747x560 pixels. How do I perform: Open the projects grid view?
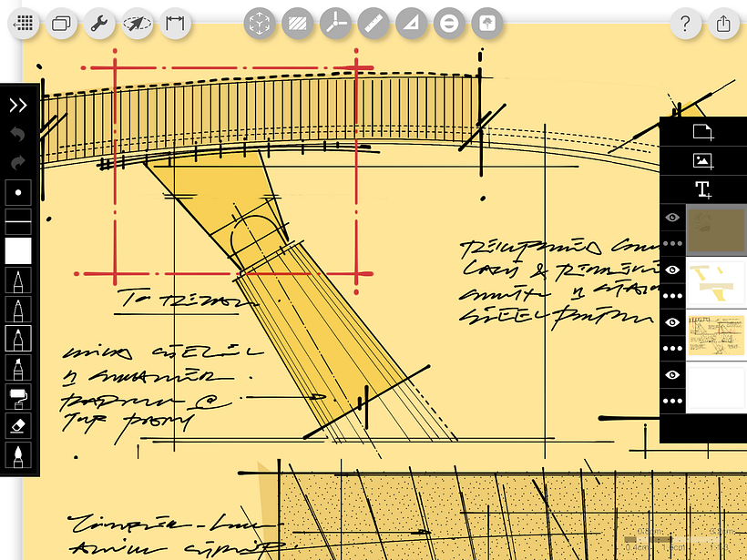click(x=23, y=23)
